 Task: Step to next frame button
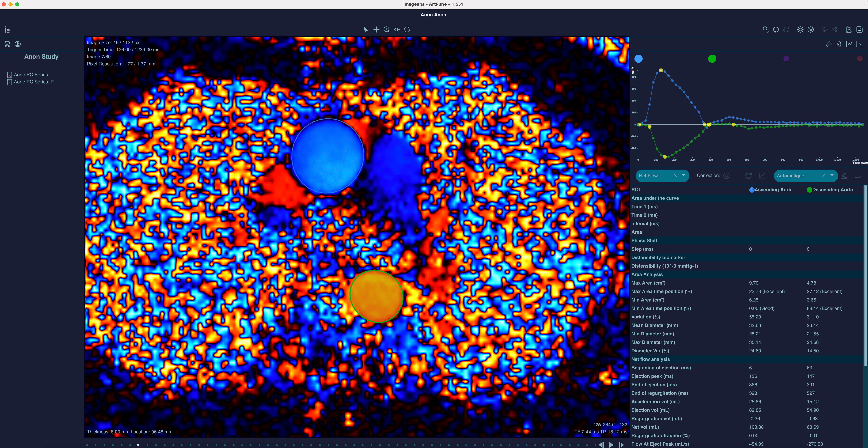(621, 445)
